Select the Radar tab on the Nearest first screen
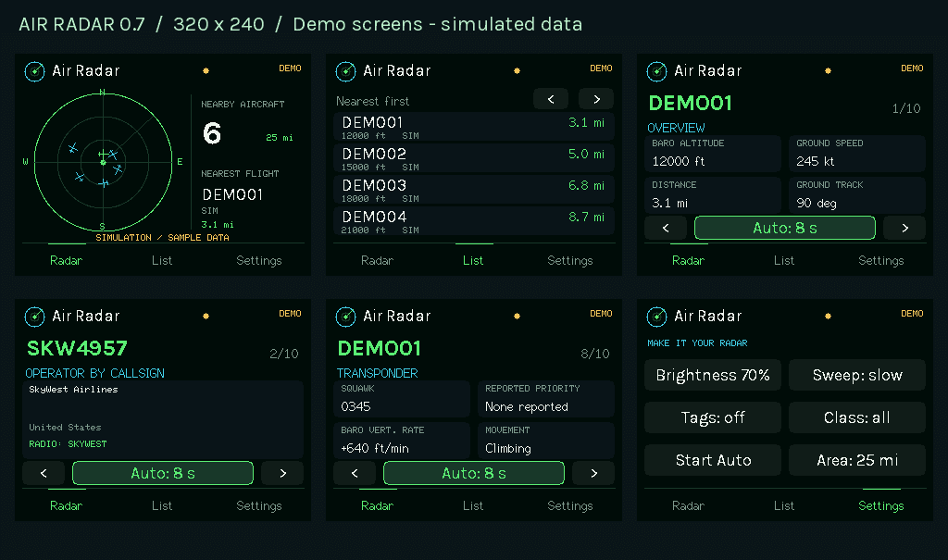Image resolution: width=948 pixels, height=560 pixels. [378, 261]
